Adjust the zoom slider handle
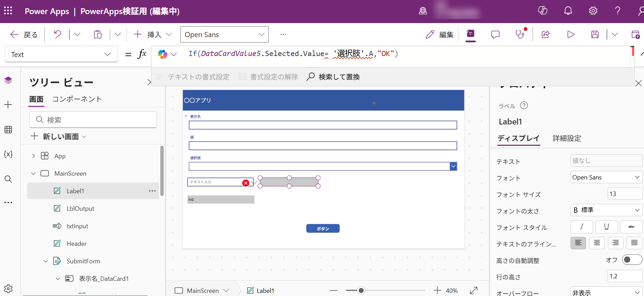Screen dimensions: 644x296 click(361, 290)
